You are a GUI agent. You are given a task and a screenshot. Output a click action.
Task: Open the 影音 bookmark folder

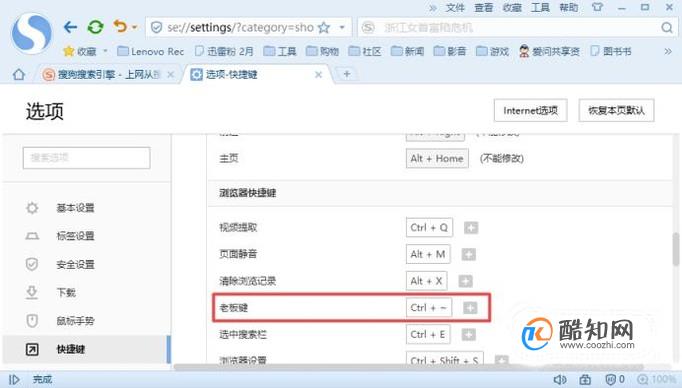point(450,51)
